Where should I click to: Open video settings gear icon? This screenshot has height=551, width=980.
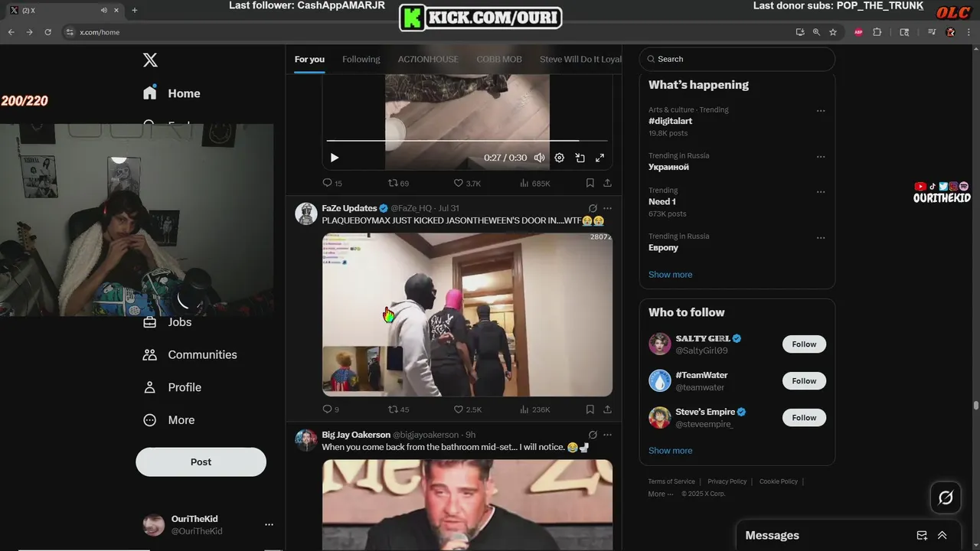[560, 158]
